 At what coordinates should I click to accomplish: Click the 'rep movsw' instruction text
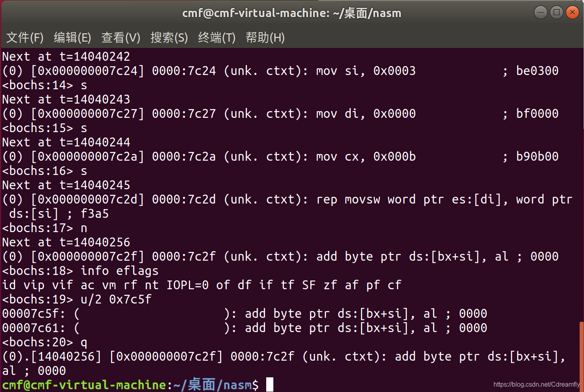coord(348,199)
